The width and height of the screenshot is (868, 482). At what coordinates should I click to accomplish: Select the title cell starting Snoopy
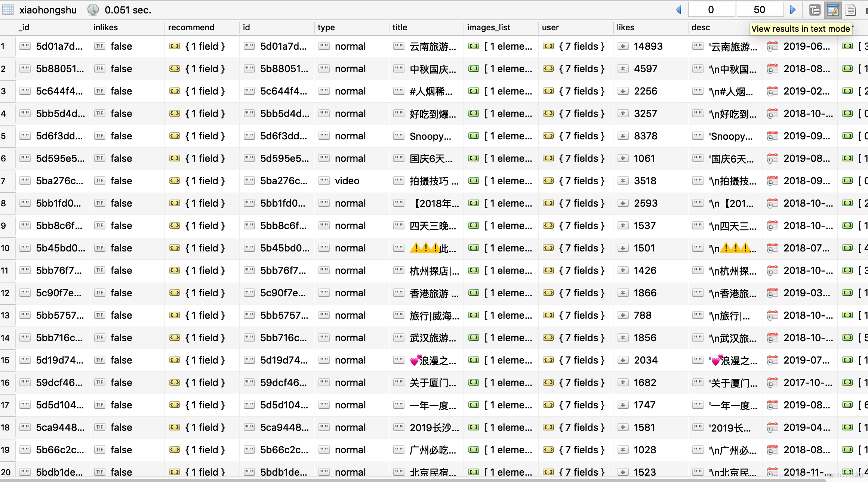[x=426, y=136]
